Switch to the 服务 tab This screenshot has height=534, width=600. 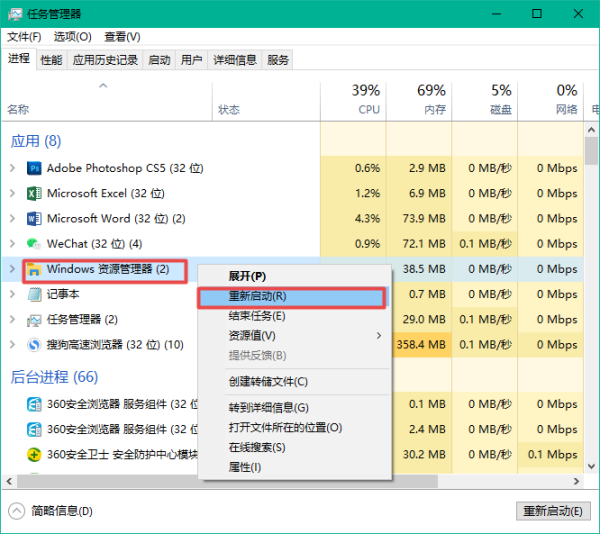pyautogui.click(x=277, y=60)
